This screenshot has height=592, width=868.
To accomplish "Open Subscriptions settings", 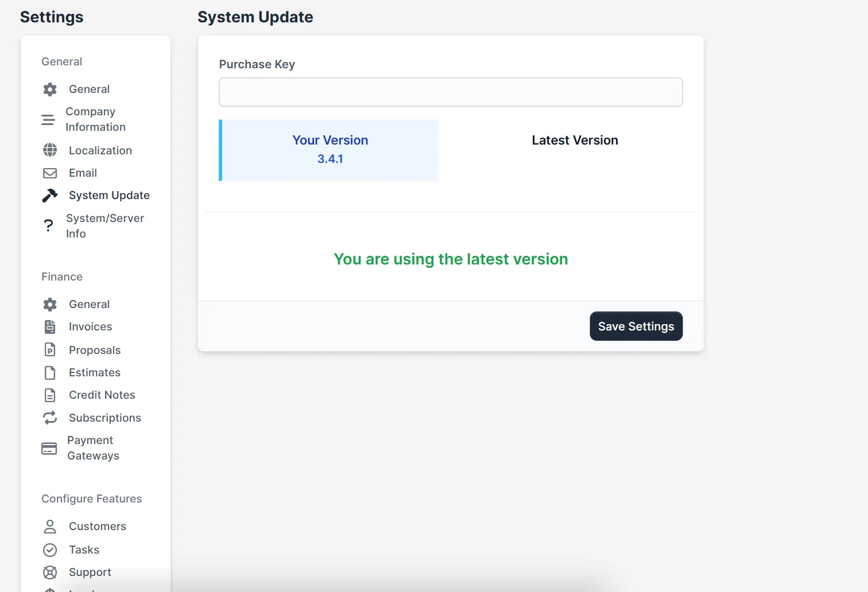I will click(x=105, y=418).
